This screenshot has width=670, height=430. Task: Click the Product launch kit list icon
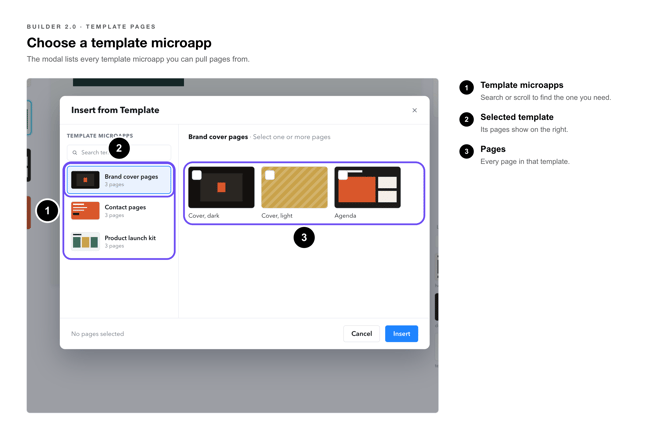click(x=85, y=242)
